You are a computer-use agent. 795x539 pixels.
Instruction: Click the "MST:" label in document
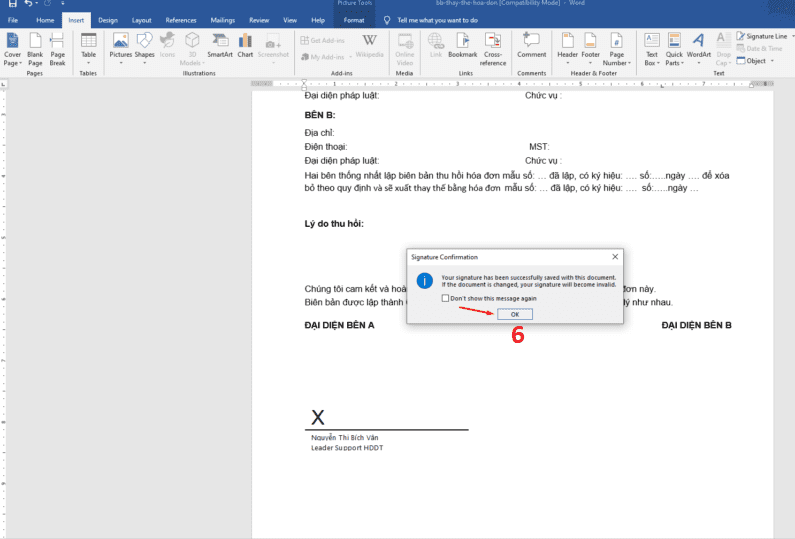(x=539, y=147)
